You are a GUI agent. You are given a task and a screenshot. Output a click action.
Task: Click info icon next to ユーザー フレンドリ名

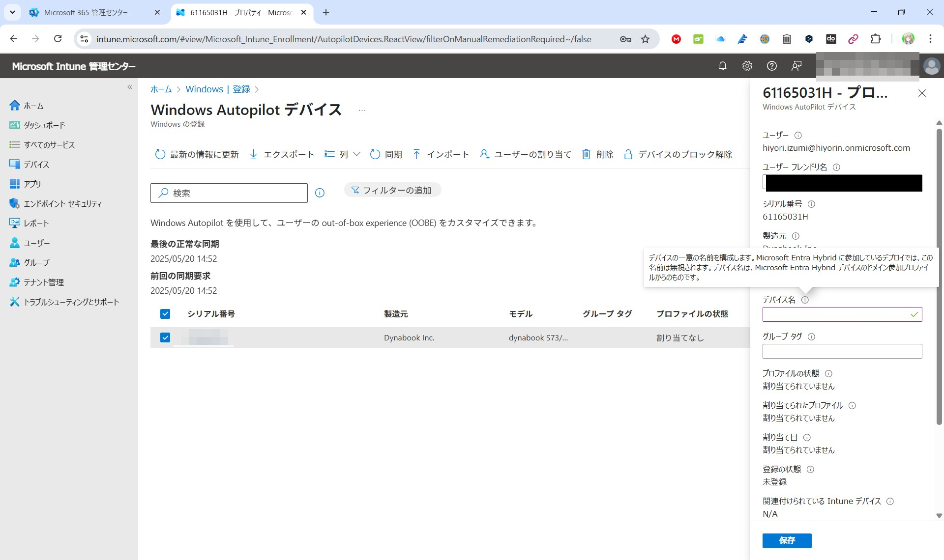836,167
